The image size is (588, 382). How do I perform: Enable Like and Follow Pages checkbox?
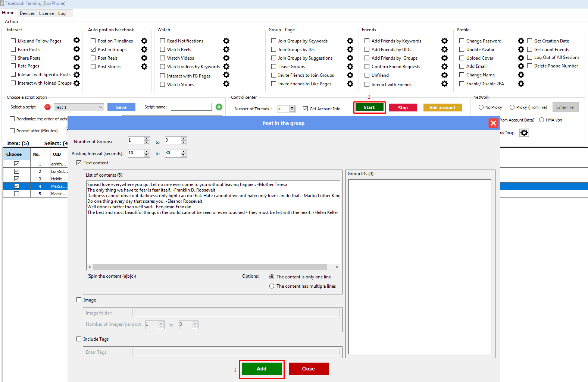13,41
